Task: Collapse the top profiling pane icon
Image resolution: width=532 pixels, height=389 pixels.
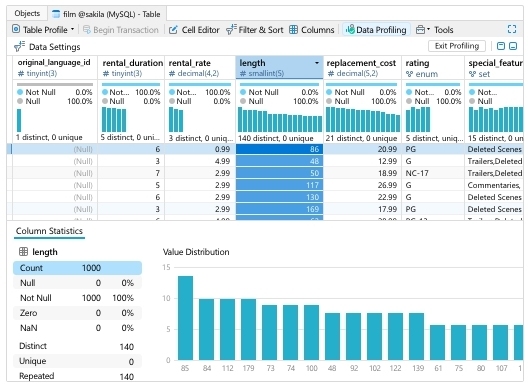Action: click(501, 46)
